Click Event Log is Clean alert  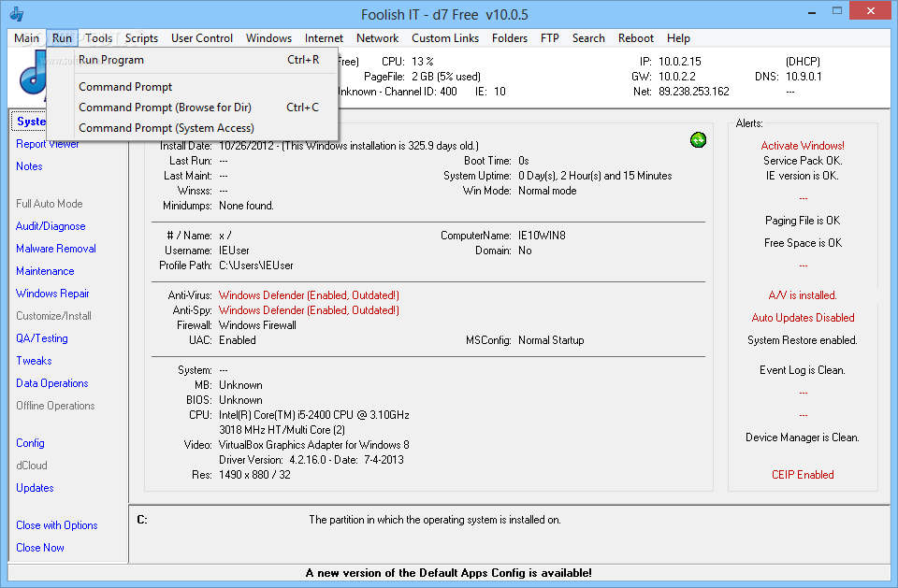(803, 370)
